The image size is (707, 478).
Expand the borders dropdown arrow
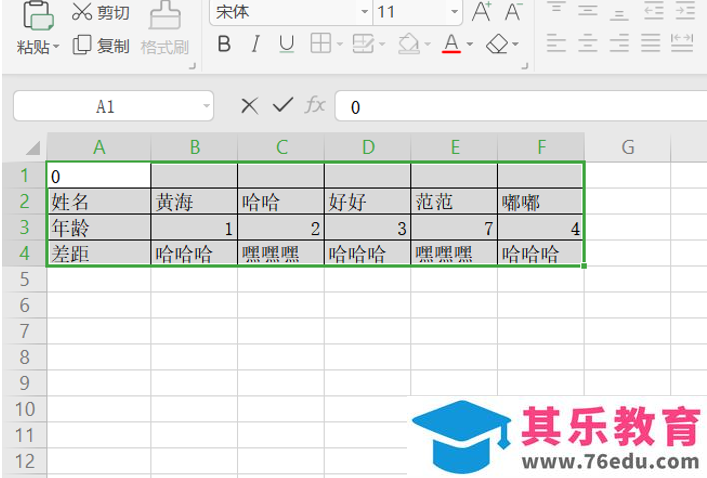[x=340, y=44]
